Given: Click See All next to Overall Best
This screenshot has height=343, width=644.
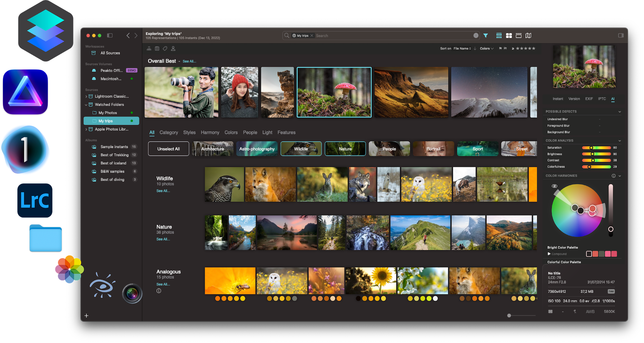Looking at the screenshot, I should point(189,61).
